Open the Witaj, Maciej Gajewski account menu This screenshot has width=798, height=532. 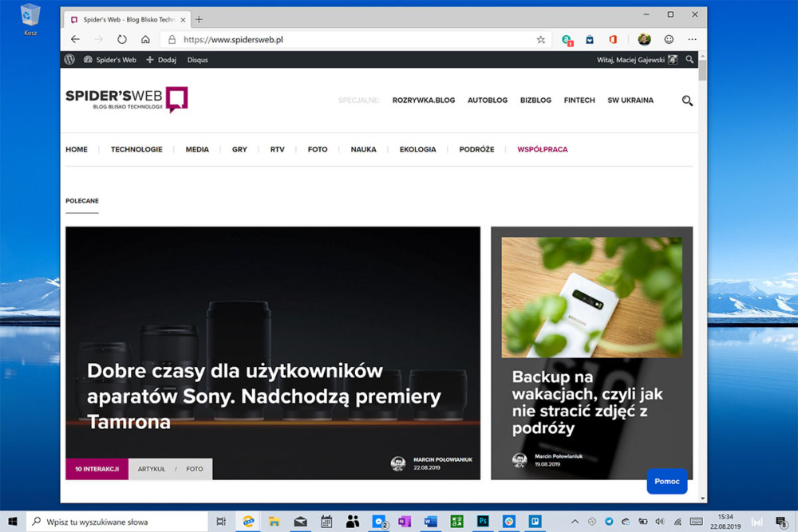pyautogui.click(x=637, y=60)
